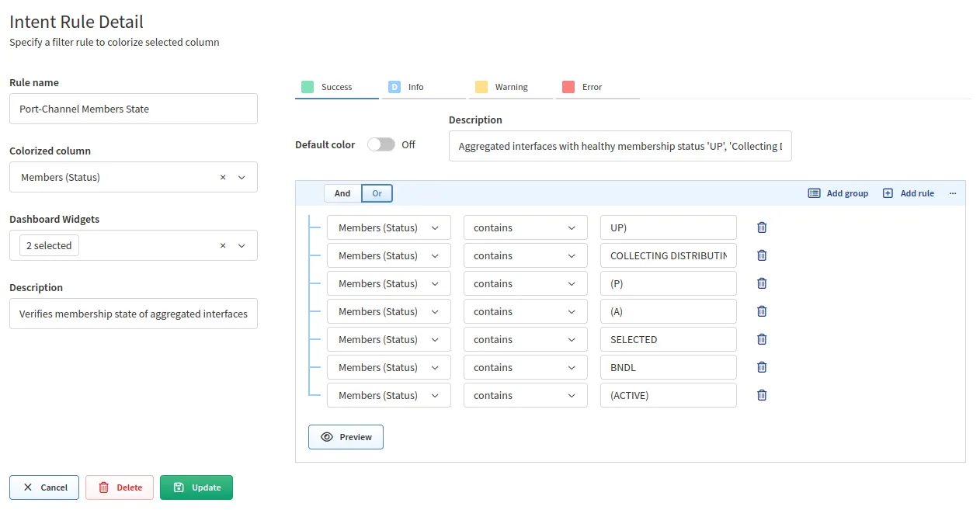The image size is (980, 510).
Task: Delete the BNDL rule row
Action: pyautogui.click(x=762, y=367)
